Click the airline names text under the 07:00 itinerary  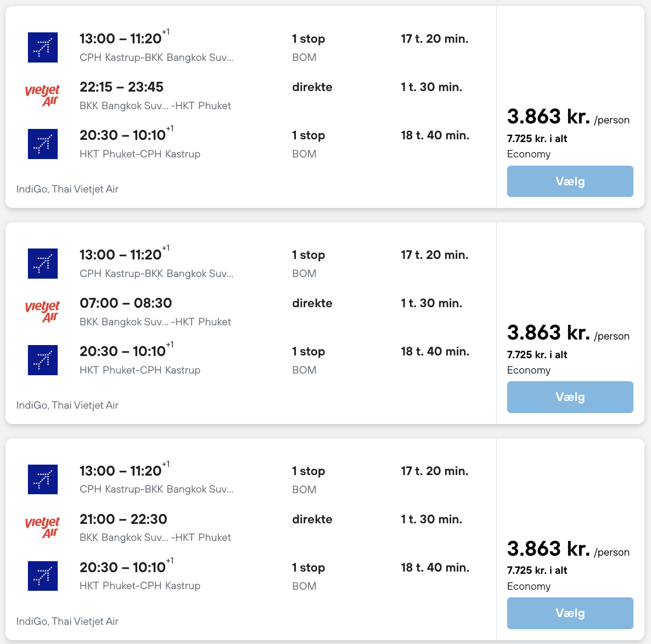tap(68, 405)
